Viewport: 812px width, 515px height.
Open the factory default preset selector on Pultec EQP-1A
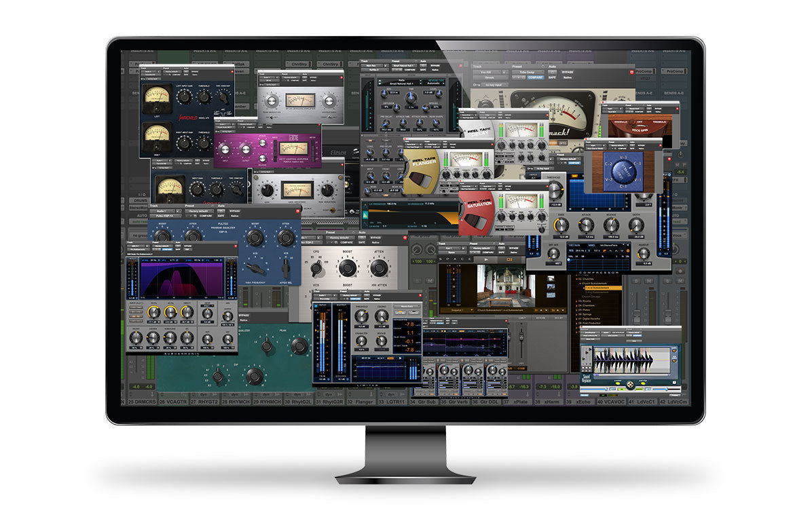pos(198,211)
